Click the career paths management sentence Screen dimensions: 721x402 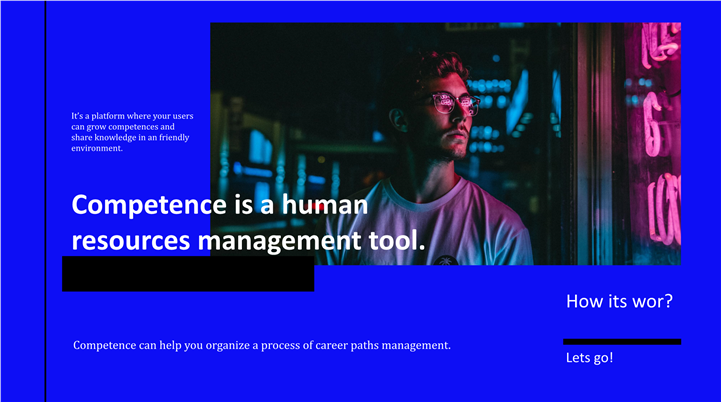click(x=262, y=345)
